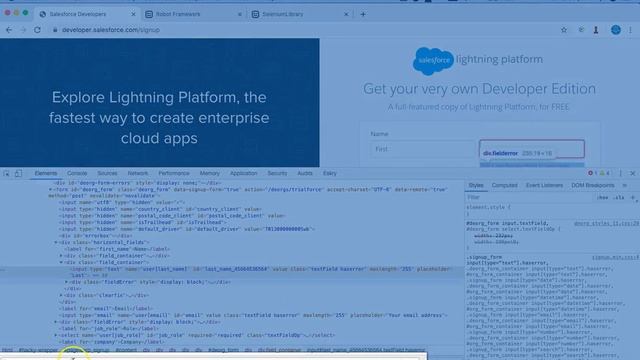Expand the select name="user[job_role]" node
Viewport: 640px width, 360px height.
(56, 335)
